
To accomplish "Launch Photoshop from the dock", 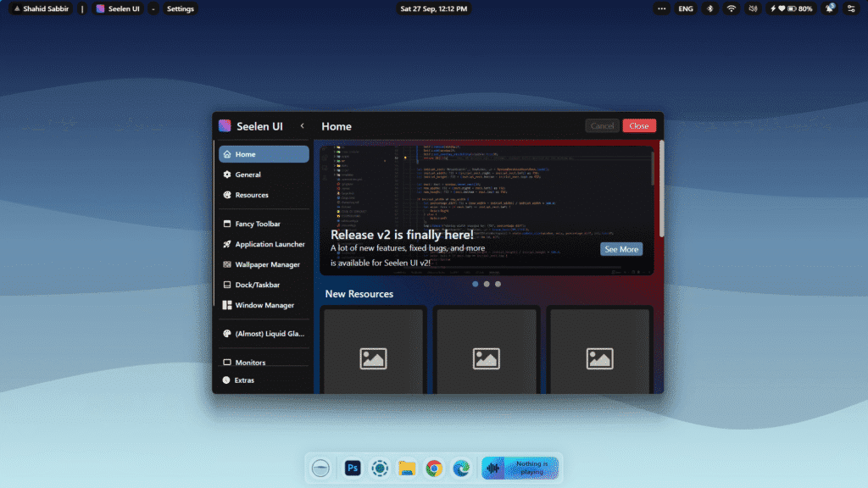I will click(x=353, y=468).
